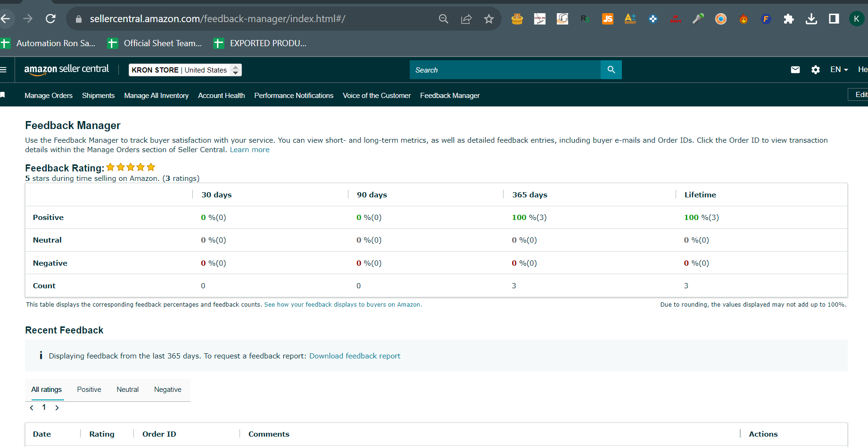
Task: Open Automation Ron Sa... bookmark
Action: (48, 43)
